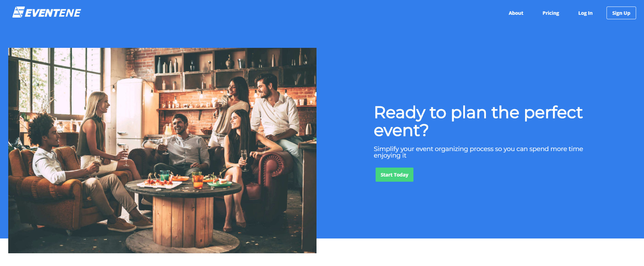Click the green Start Today button
Screen dimensions: 644x266
(394, 175)
